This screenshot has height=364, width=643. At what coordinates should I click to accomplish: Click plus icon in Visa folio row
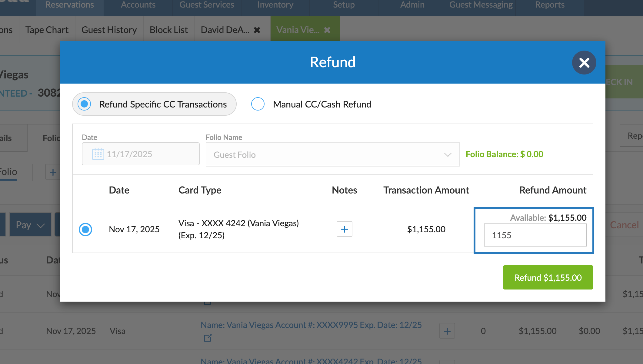pos(447,331)
